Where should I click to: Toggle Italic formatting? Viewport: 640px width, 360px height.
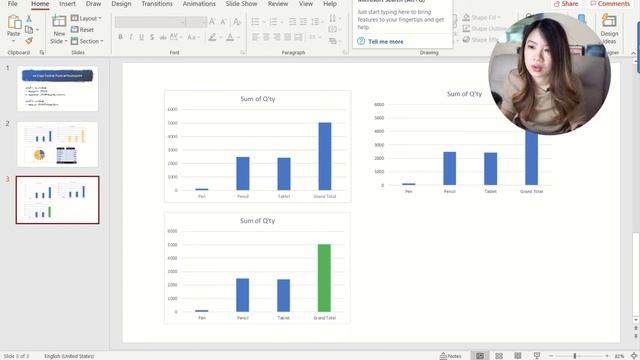click(131, 37)
